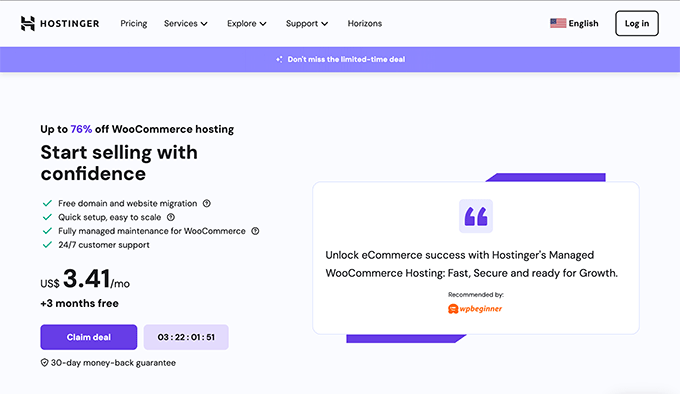The width and height of the screenshot is (680, 394).
Task: Open info tooltip for Fully managed maintenance
Action: [255, 231]
